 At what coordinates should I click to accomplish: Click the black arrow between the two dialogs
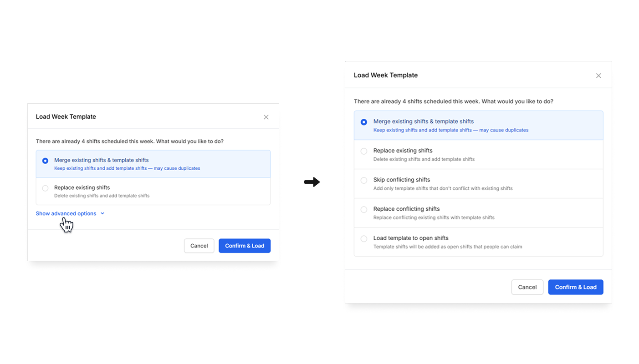(x=312, y=182)
